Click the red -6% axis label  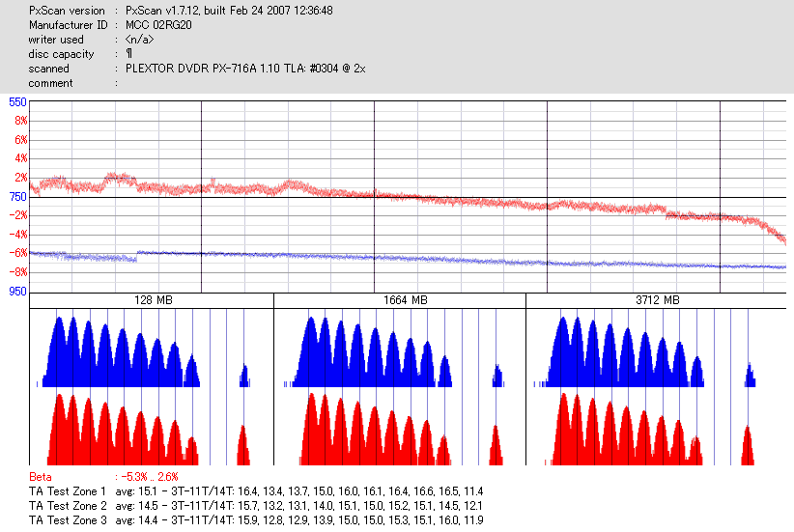17,254
